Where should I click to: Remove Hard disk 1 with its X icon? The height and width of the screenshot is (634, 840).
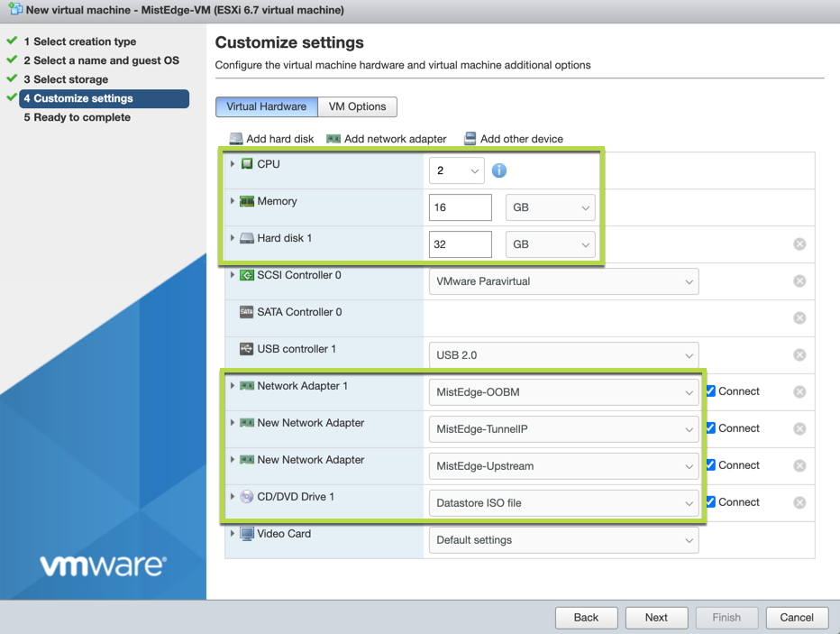pyautogui.click(x=799, y=244)
